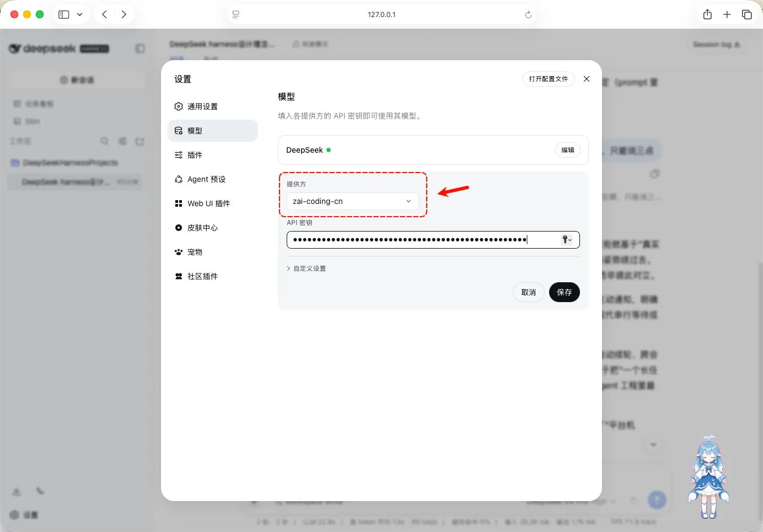Show the Safari tab overview
This screenshot has width=763, height=532.
[x=747, y=14]
